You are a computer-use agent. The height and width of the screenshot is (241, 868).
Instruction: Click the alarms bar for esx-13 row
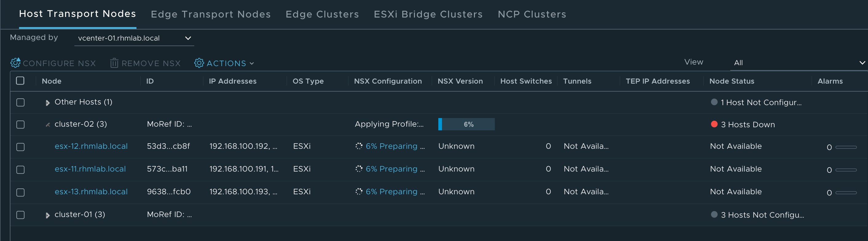[x=846, y=192]
